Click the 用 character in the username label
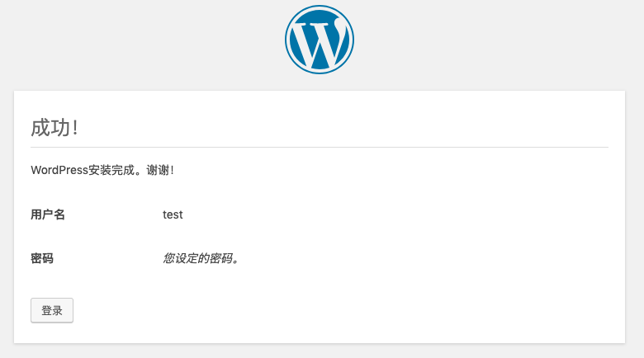This screenshot has height=358, width=644. point(36,214)
